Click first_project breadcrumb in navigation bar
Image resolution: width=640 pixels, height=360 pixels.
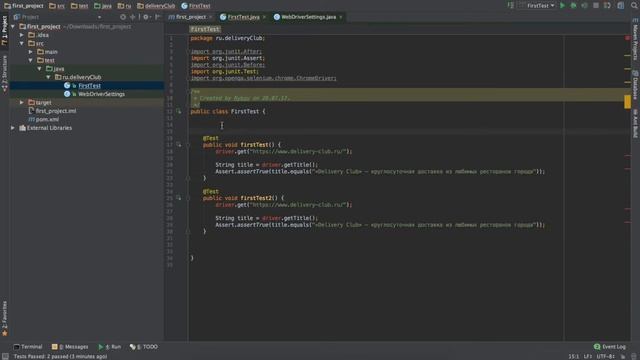point(24,6)
